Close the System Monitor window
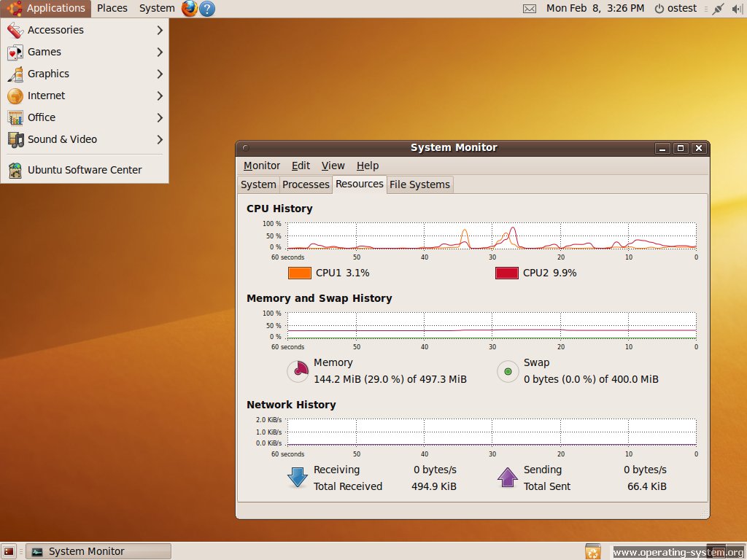This screenshot has height=560, width=747. click(x=699, y=148)
